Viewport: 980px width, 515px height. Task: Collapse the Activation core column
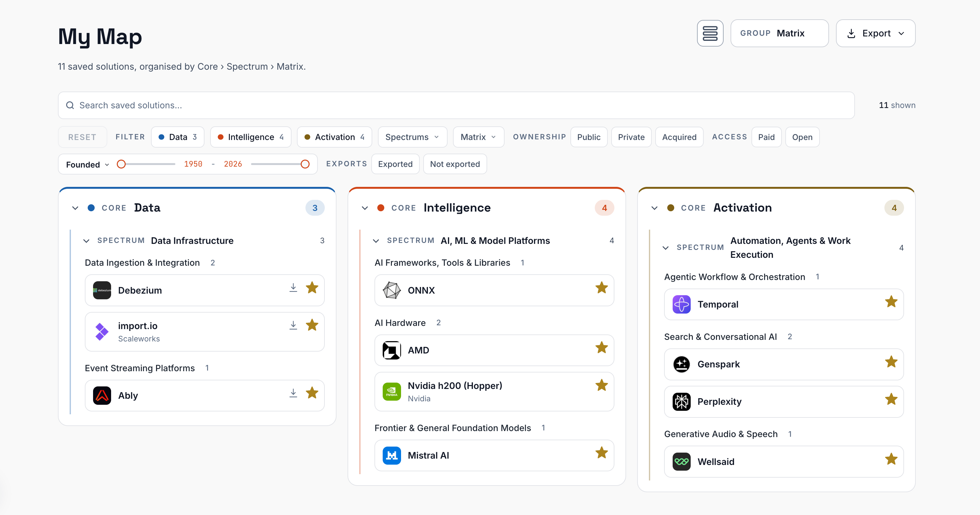click(x=654, y=208)
